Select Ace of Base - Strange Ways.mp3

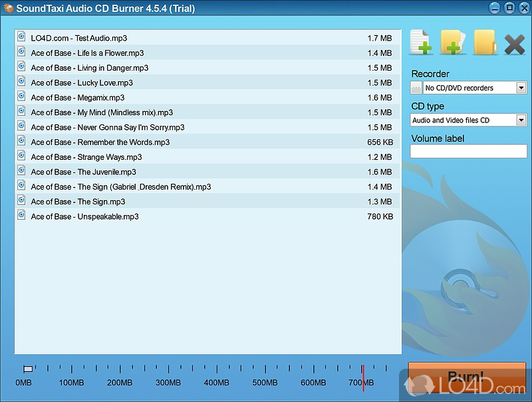point(86,157)
